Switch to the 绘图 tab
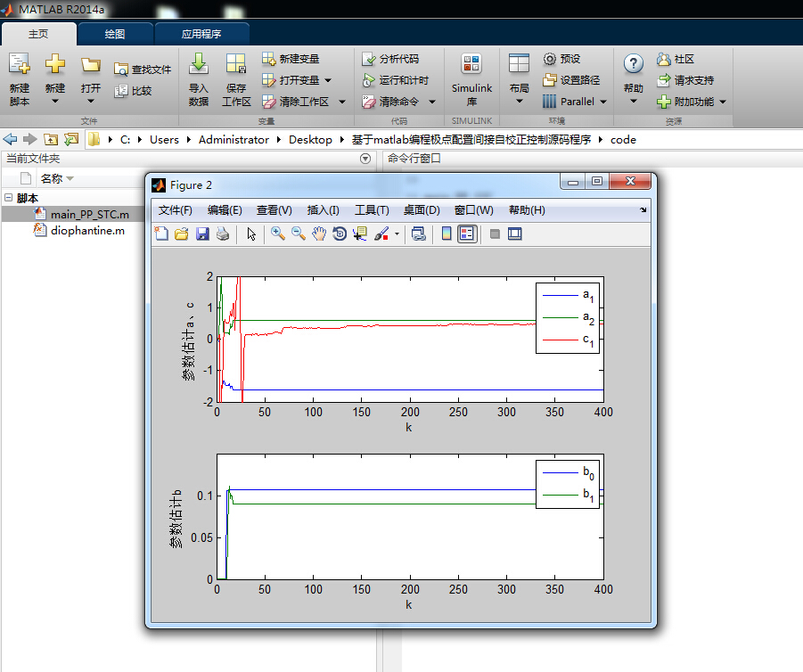This screenshot has width=803, height=672. 115,34
